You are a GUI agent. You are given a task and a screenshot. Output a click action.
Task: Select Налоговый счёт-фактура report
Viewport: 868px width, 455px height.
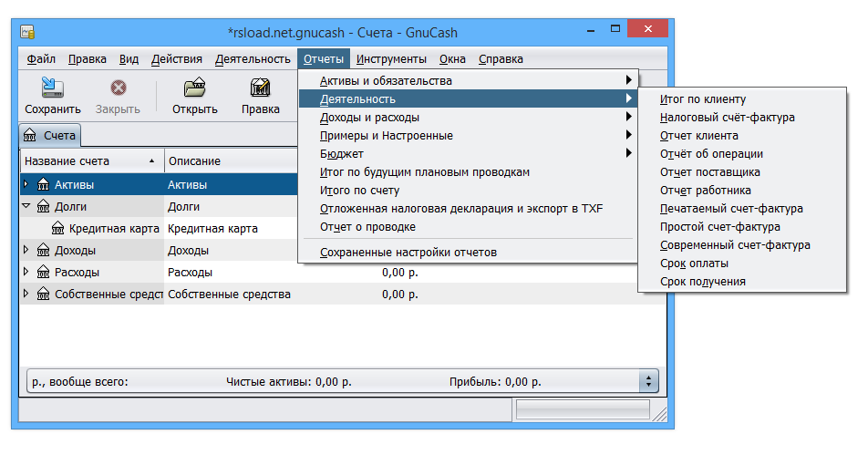click(x=742, y=117)
